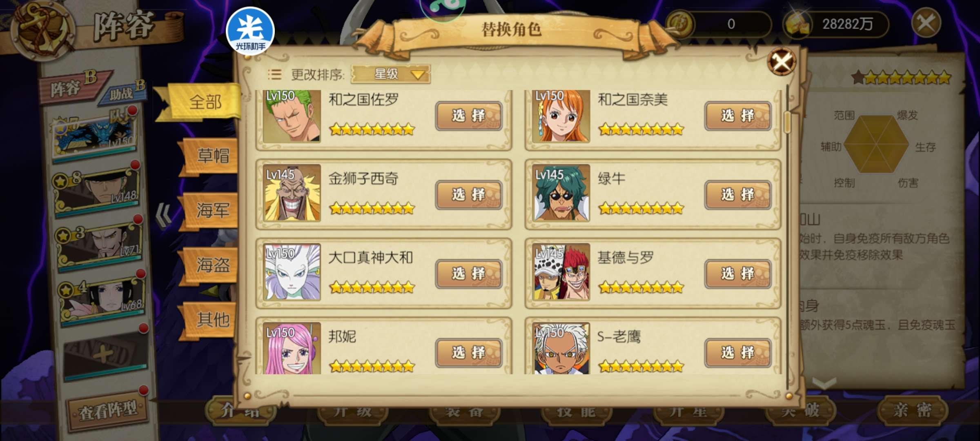This screenshot has width=980, height=441.
Task: Close the 替换角色 dialog with the X
Action: pyautogui.click(x=782, y=62)
